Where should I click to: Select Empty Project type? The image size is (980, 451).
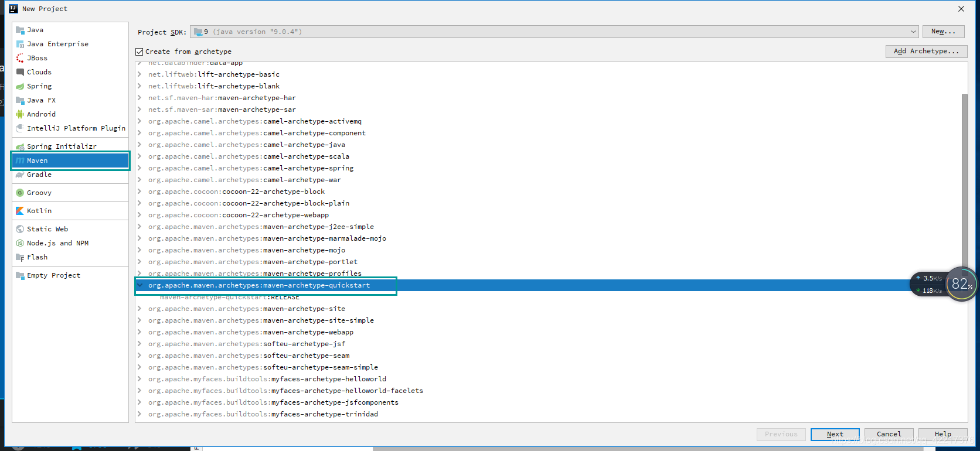(x=70, y=275)
